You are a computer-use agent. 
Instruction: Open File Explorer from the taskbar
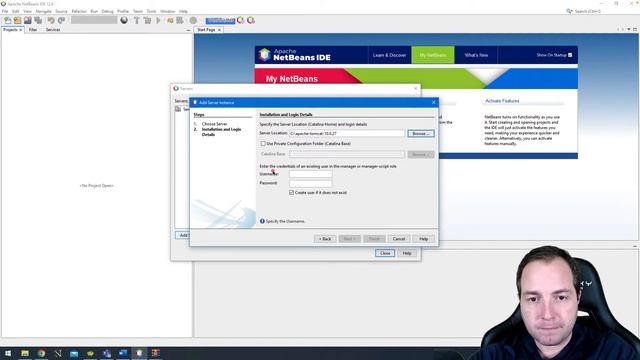25,353
